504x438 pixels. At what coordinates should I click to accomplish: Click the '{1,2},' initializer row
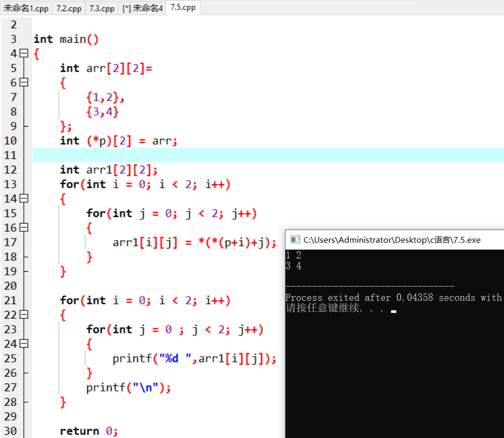(105, 97)
